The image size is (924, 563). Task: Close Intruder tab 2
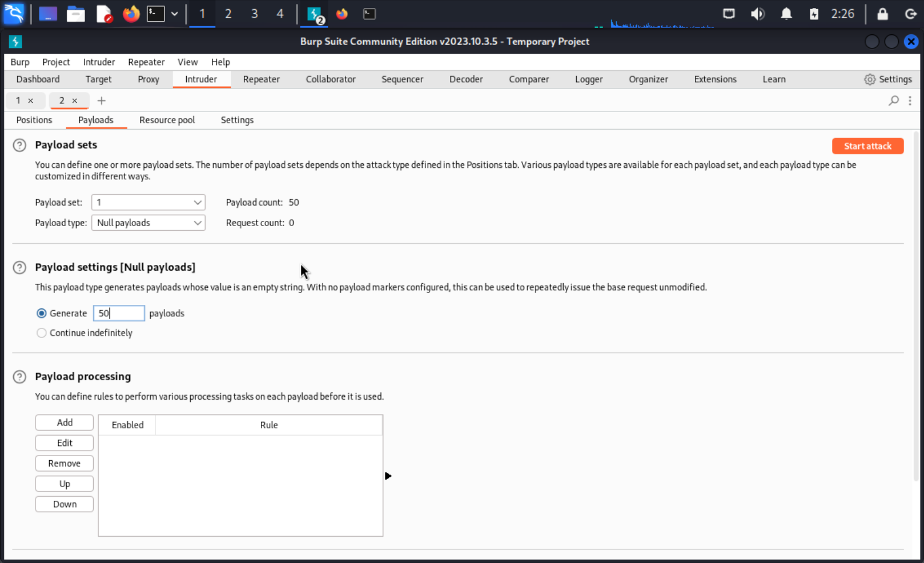point(75,100)
